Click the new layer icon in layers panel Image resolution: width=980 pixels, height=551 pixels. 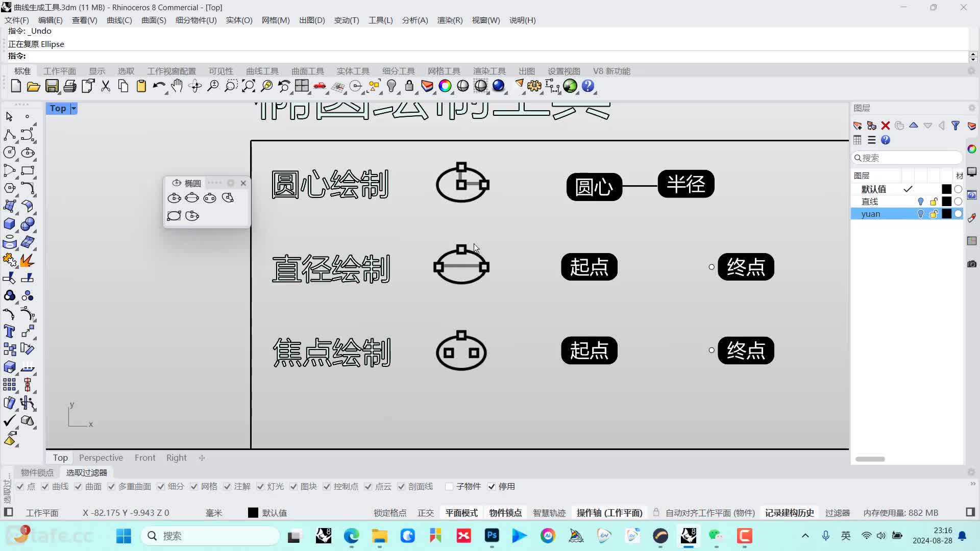(857, 126)
